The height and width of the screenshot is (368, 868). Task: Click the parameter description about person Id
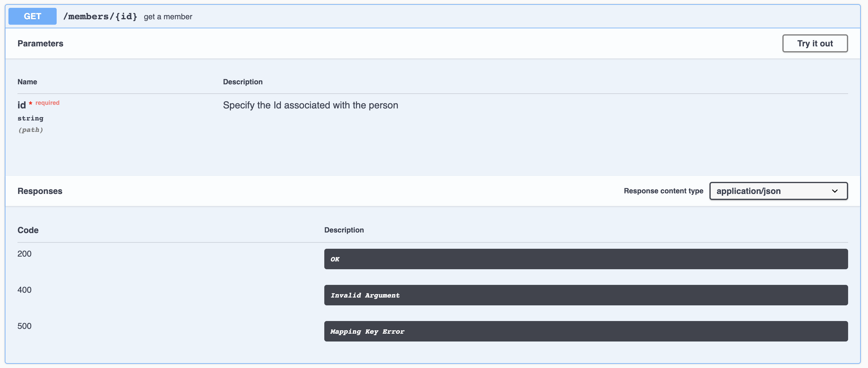click(x=310, y=105)
